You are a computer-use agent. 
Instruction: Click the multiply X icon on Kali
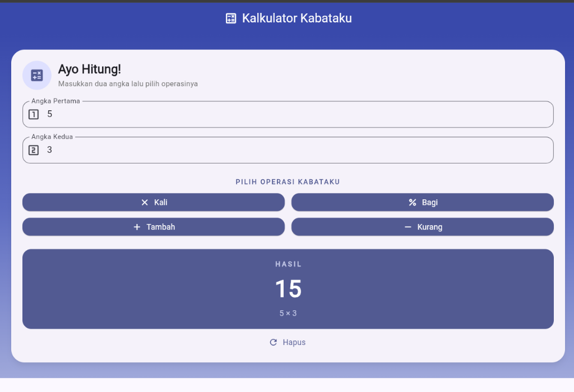(x=145, y=203)
